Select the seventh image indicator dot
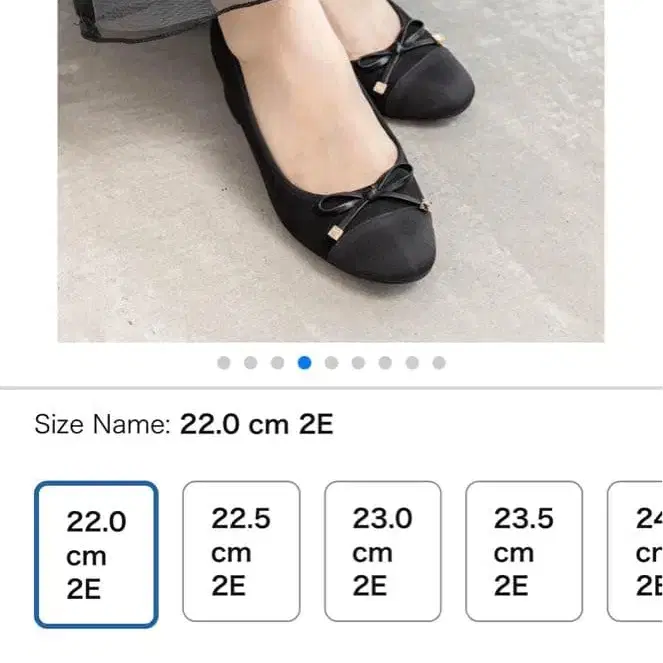Image resolution: width=663 pixels, height=663 pixels. (x=385, y=363)
